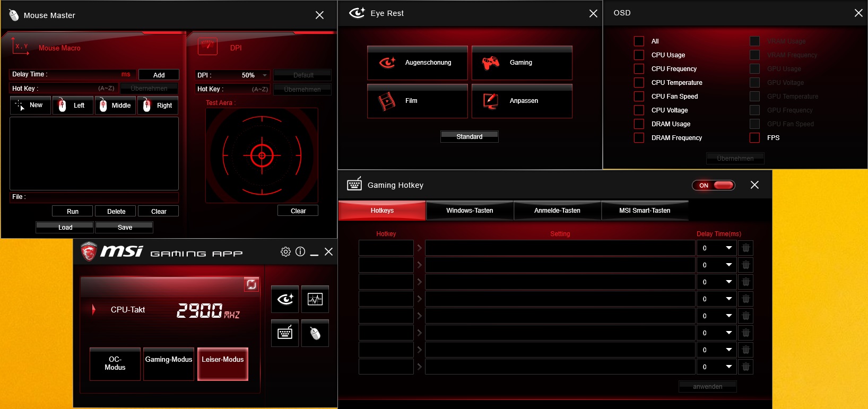Delete the second hotkey row with trash icon
This screenshot has height=409, width=868.
(x=746, y=265)
